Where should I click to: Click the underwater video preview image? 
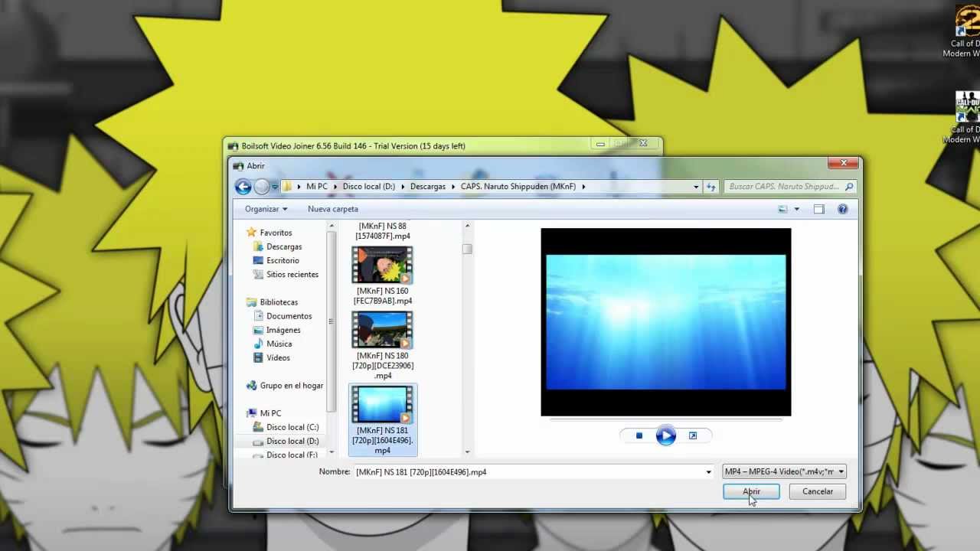coord(666,322)
